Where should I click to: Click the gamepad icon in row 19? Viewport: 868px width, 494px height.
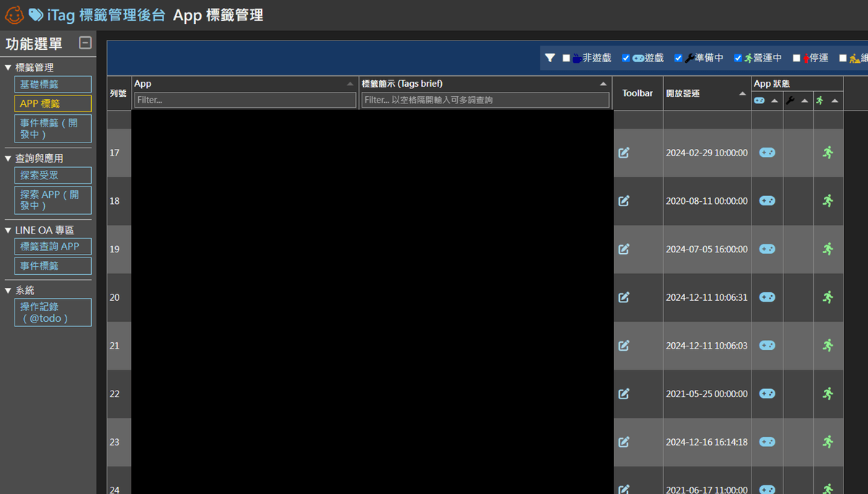point(767,249)
